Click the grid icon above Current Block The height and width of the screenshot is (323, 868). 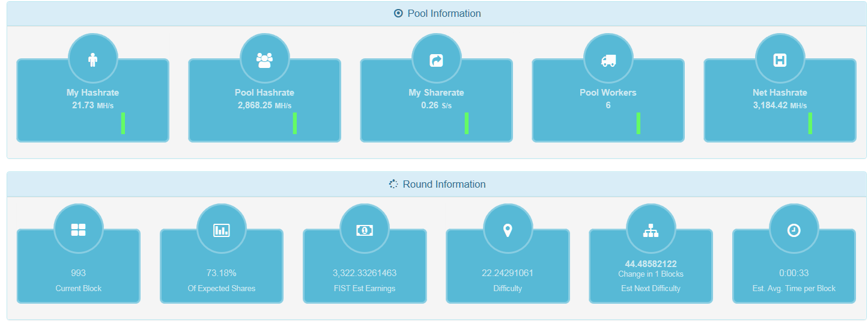(x=78, y=230)
